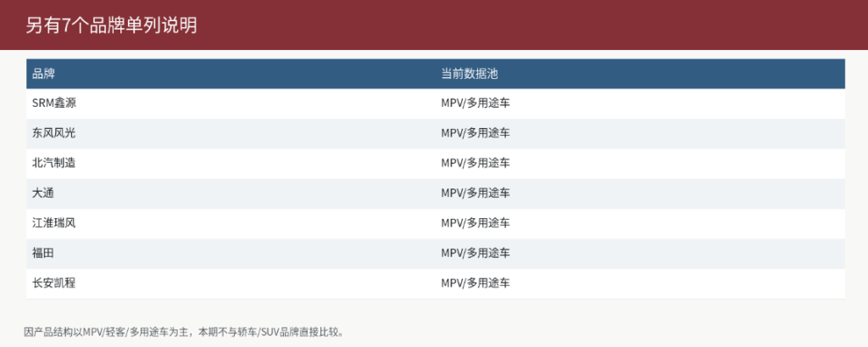Click MPV/多用途车 in the SRM鑫源 row
This screenshot has height=347, width=868.
coord(475,104)
